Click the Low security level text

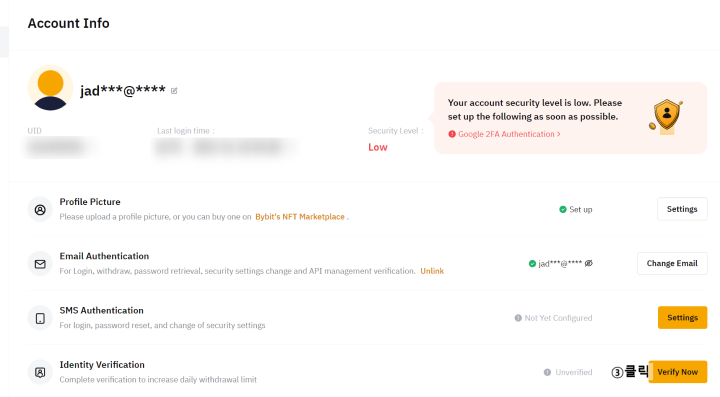coord(378,147)
